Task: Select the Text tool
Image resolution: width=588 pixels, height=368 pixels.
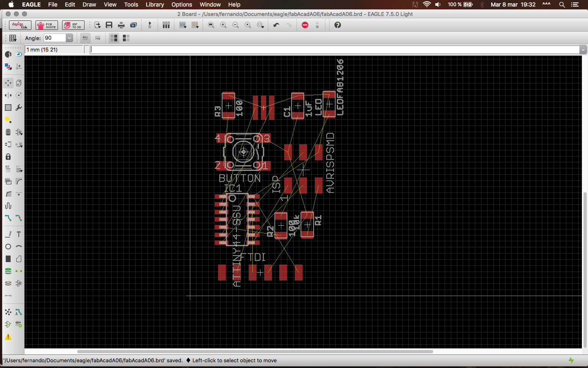Action: pos(19,234)
